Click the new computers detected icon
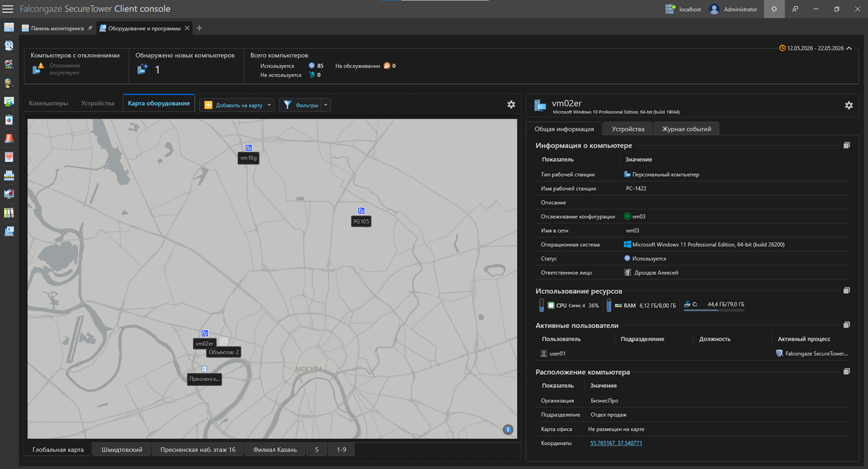The height and width of the screenshot is (469, 868). click(x=143, y=69)
